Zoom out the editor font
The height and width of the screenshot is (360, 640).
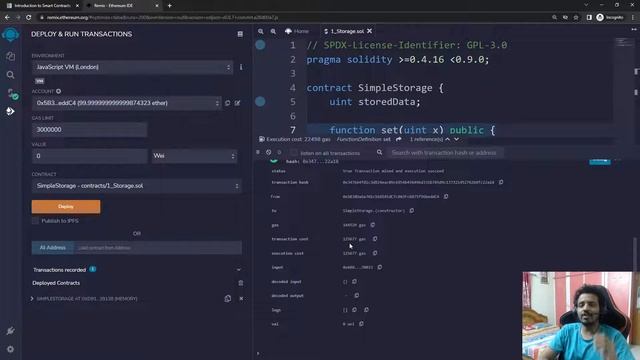tap(261, 31)
